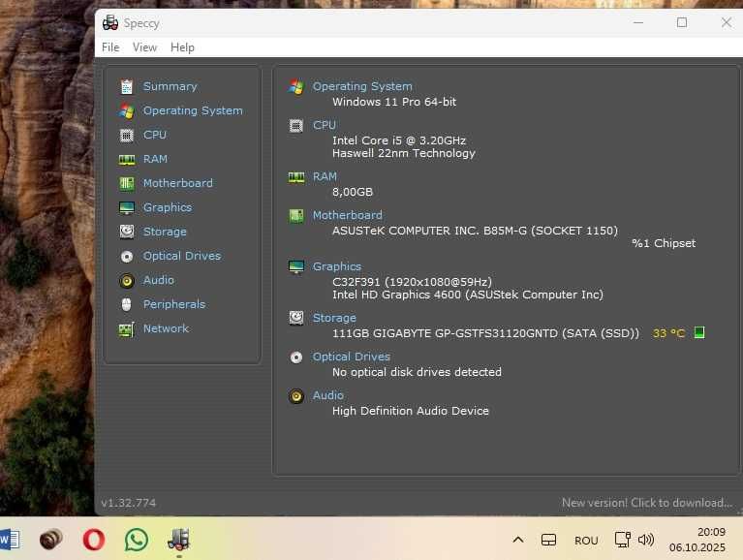743x560 pixels.
Task: Click the Speccy taskbar icon
Action: tap(179, 540)
